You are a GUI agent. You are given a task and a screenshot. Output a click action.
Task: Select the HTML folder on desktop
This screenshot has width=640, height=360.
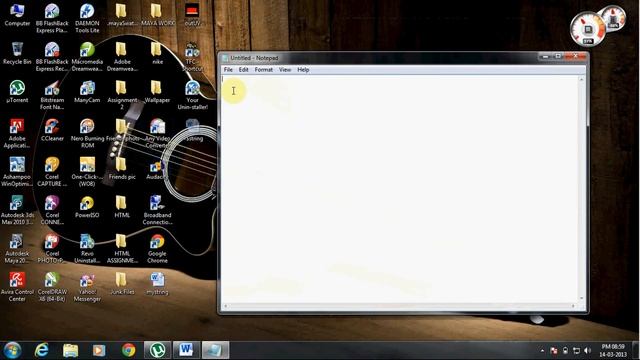[x=122, y=207]
